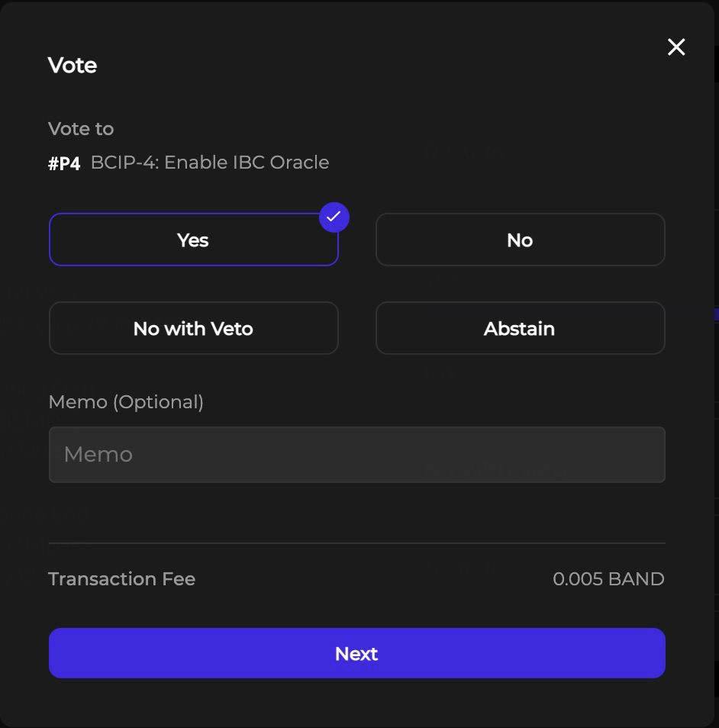
Task: Click the "Vote to" label
Action: (81, 129)
